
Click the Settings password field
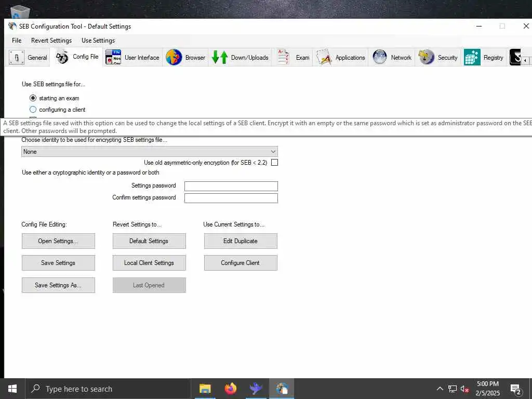point(231,186)
